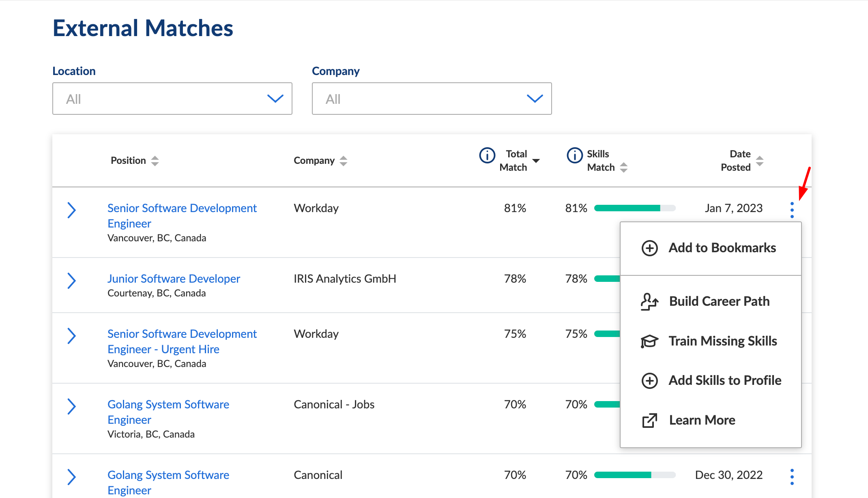Open the Canonical Golang Engineer link at bottom
This screenshot has width=868, height=498.
pos(168,483)
